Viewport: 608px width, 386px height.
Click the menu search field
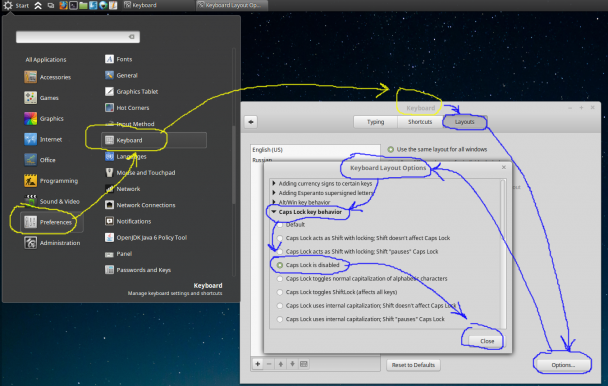tap(78, 37)
